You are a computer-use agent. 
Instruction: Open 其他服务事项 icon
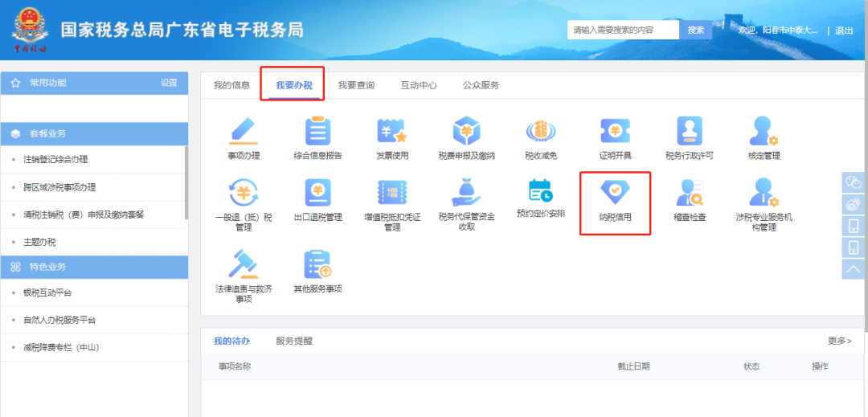pos(317,264)
